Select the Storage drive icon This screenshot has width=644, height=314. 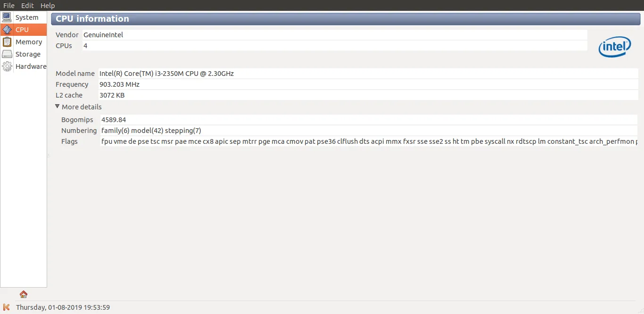point(7,54)
